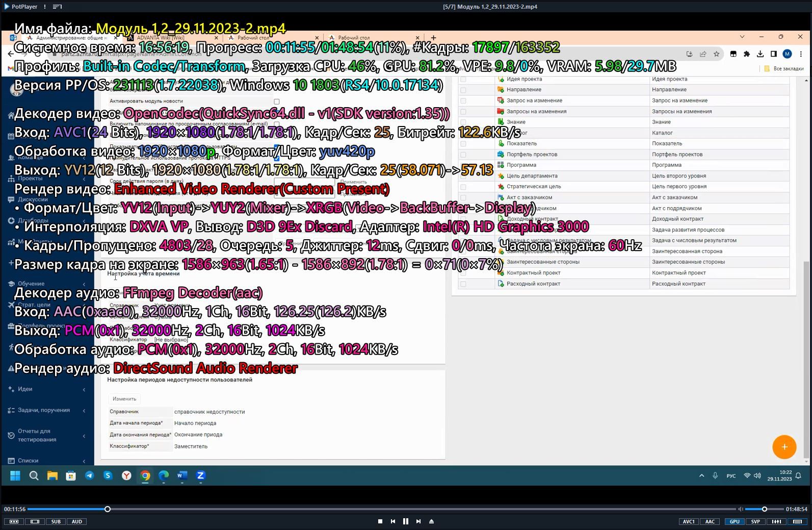Check the Портфель проектов row checkbox
This screenshot has height=530, width=812.
(x=463, y=155)
